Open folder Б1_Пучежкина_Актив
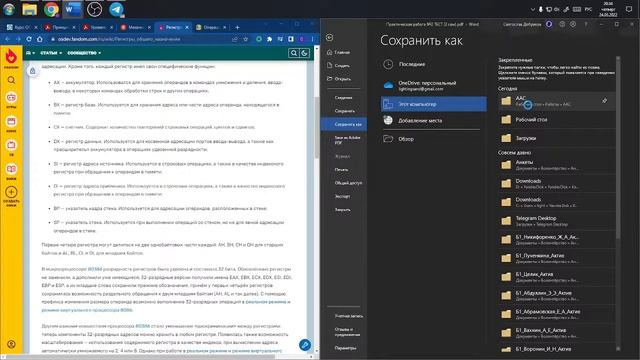This screenshot has height=360, width=640. click(556, 258)
